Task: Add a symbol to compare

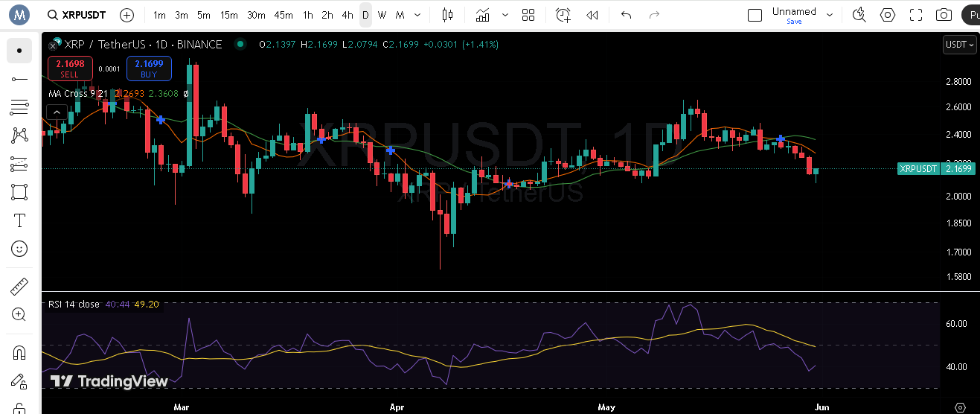Action: [127, 15]
